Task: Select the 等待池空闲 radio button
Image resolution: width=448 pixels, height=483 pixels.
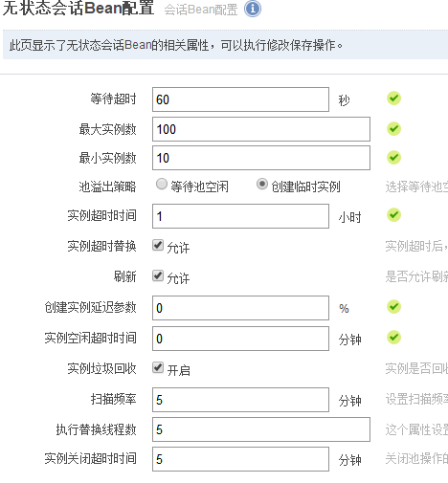Action: 162,184
